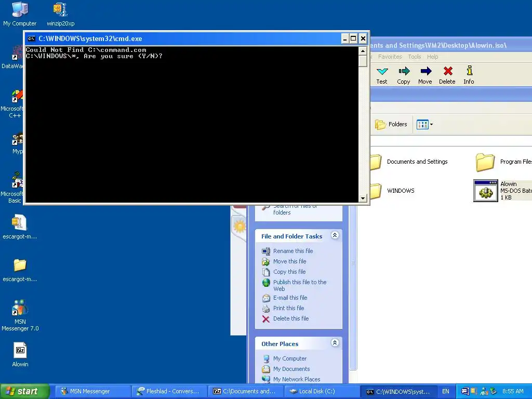The image size is (532, 399).
Task: Switch to Local Disk (C:) taskbar button
Action: (x=322, y=391)
